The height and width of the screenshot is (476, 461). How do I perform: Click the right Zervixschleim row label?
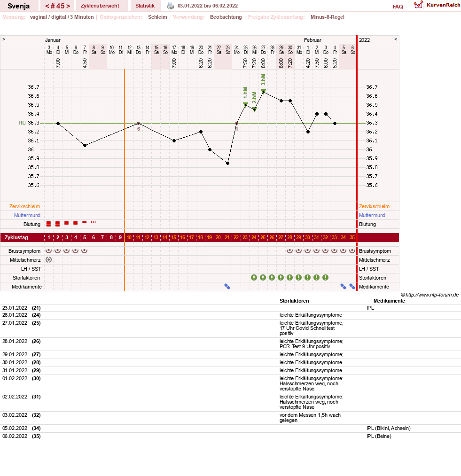point(374,206)
